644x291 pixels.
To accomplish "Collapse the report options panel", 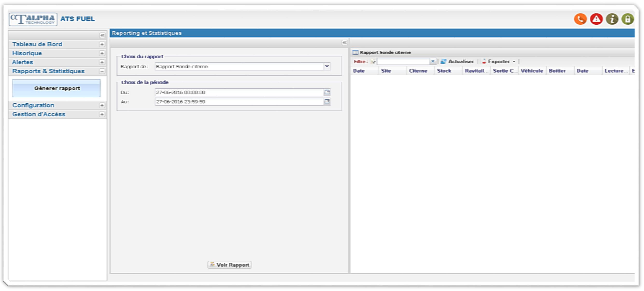I will [x=344, y=43].
